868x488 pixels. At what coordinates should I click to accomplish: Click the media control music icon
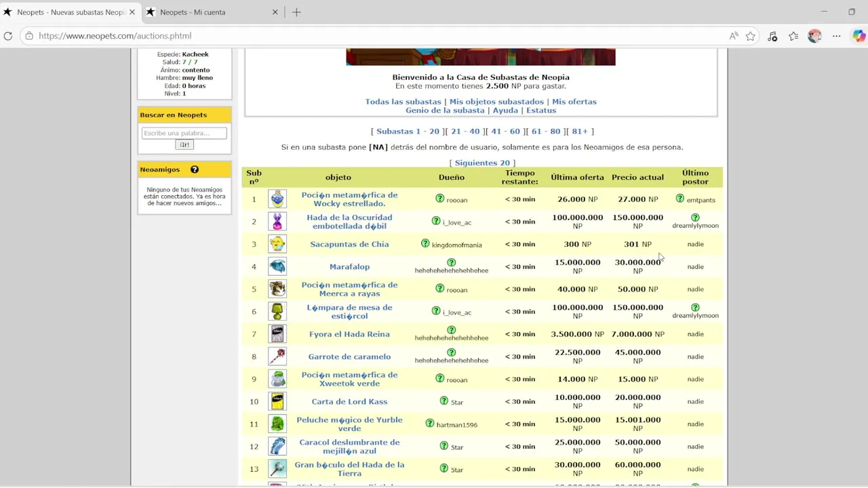[772, 36]
